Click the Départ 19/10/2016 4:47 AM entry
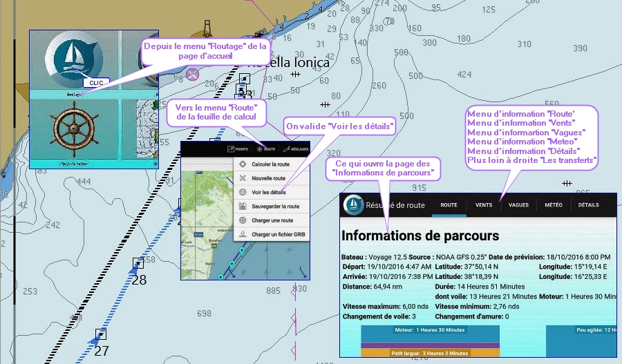Image resolution: width=622 pixels, height=364 pixels. pos(387,267)
